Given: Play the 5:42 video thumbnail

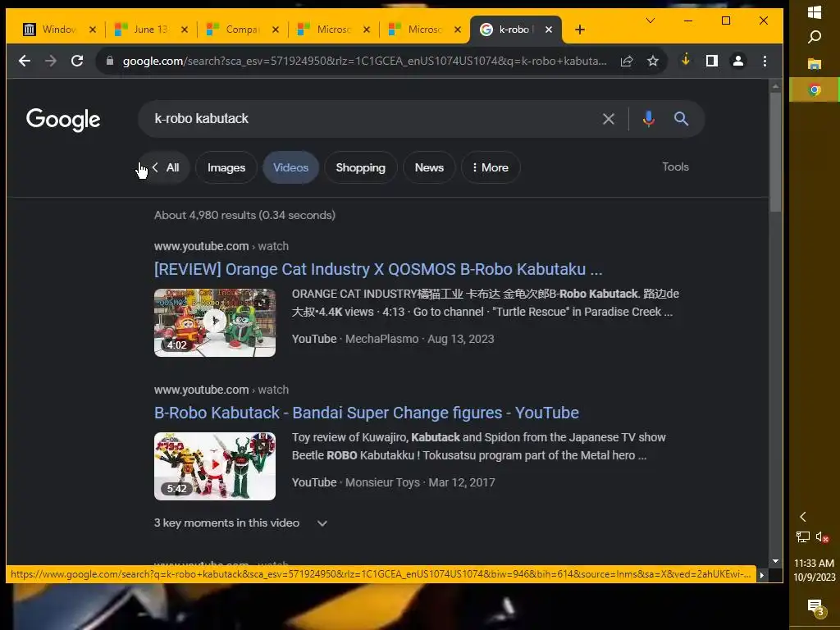Looking at the screenshot, I should [x=215, y=466].
